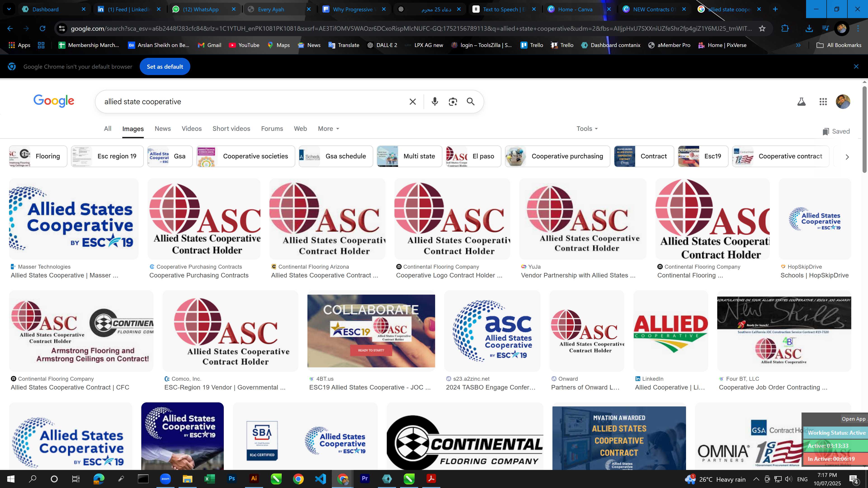Dismiss the default browser notification bar

[x=856, y=67]
